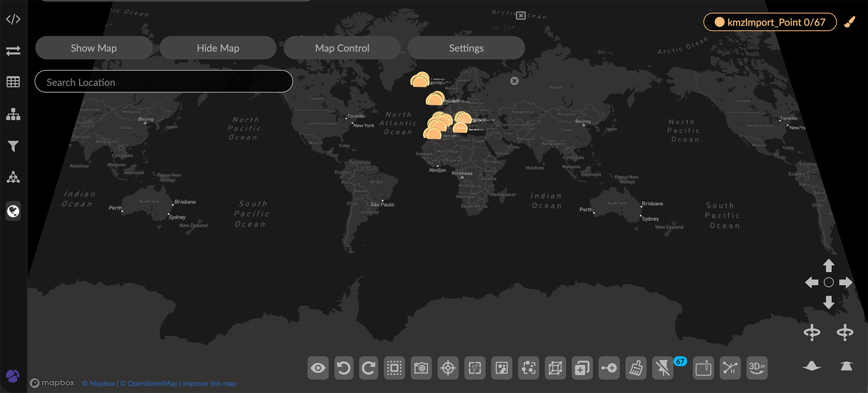
Task: Click the wireframe cube icon
Action: tap(555, 368)
